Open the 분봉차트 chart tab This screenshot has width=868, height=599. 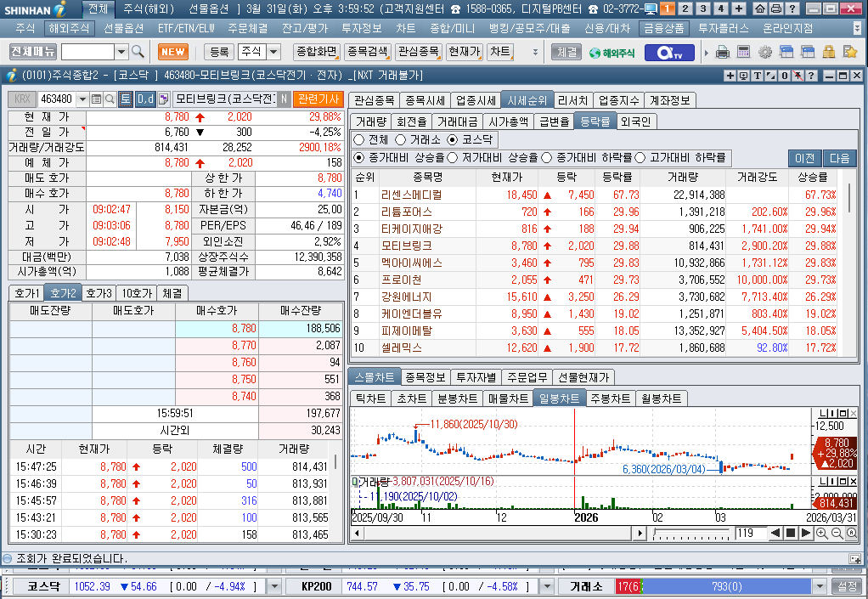[x=457, y=398]
